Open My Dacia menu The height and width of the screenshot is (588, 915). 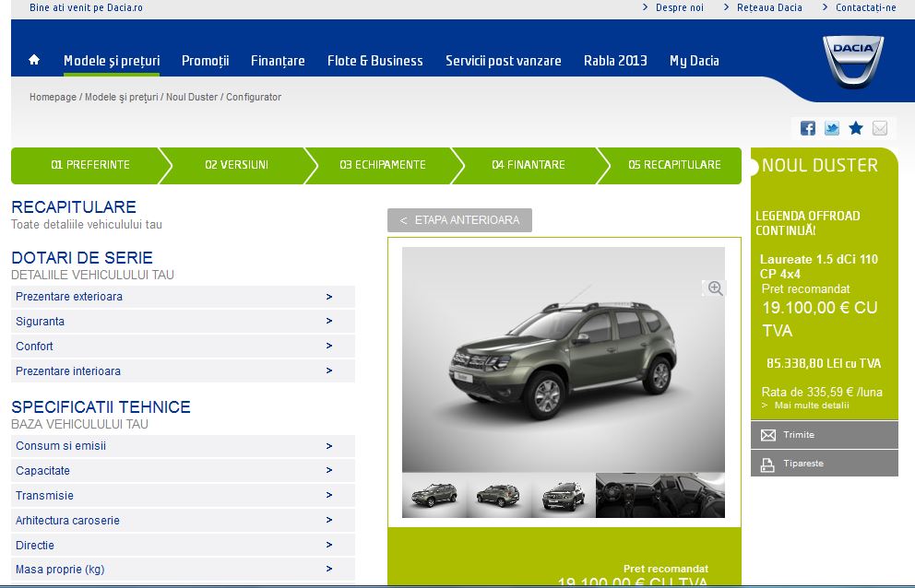[695, 61]
